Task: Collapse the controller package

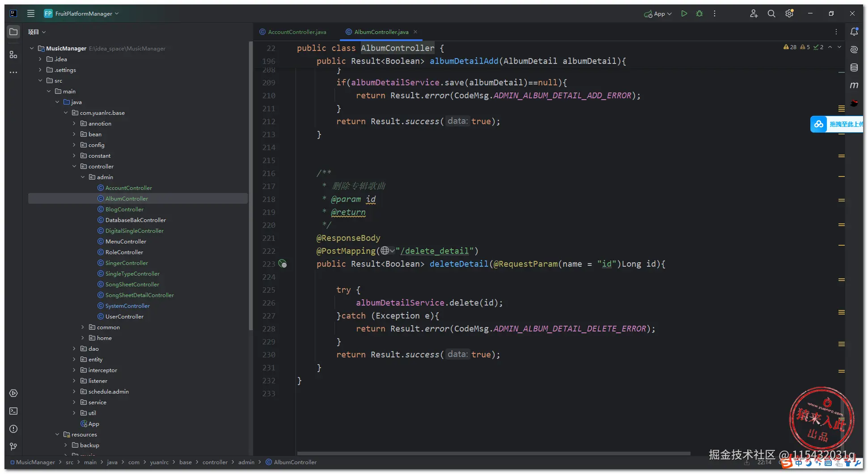Action: (74, 166)
